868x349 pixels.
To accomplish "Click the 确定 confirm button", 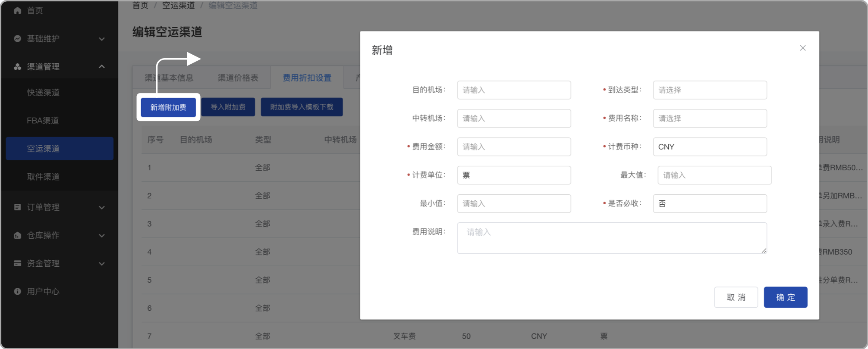I will click(x=785, y=297).
